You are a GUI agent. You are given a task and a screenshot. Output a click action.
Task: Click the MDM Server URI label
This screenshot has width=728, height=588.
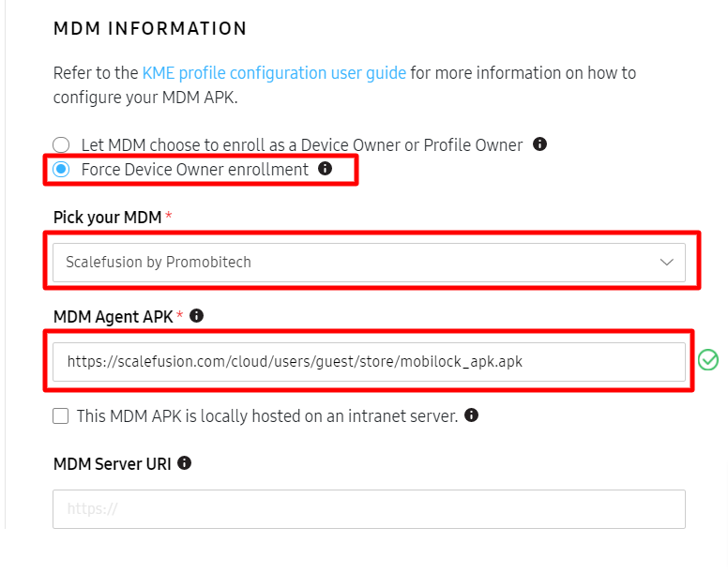[113, 463]
